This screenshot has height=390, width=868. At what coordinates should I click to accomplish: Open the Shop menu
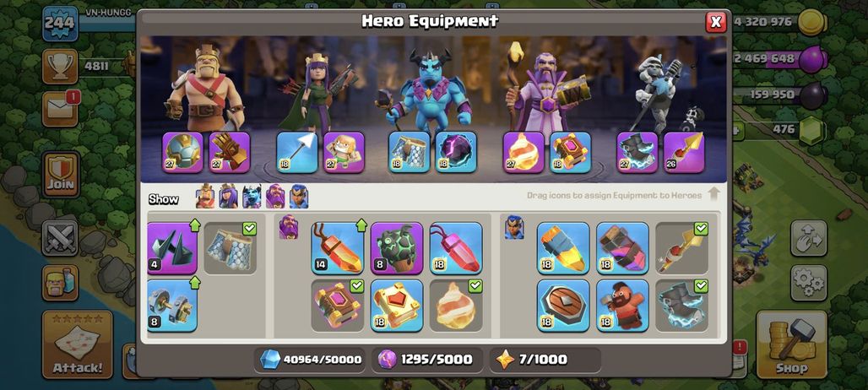click(x=792, y=344)
